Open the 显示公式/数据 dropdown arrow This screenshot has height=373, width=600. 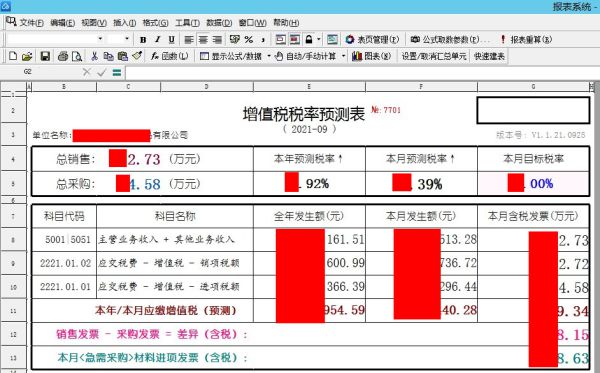click(x=269, y=56)
